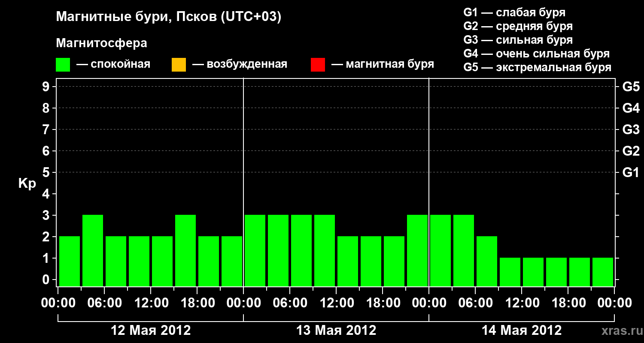Click legend line 'G2 — средняя буря'

point(518,26)
